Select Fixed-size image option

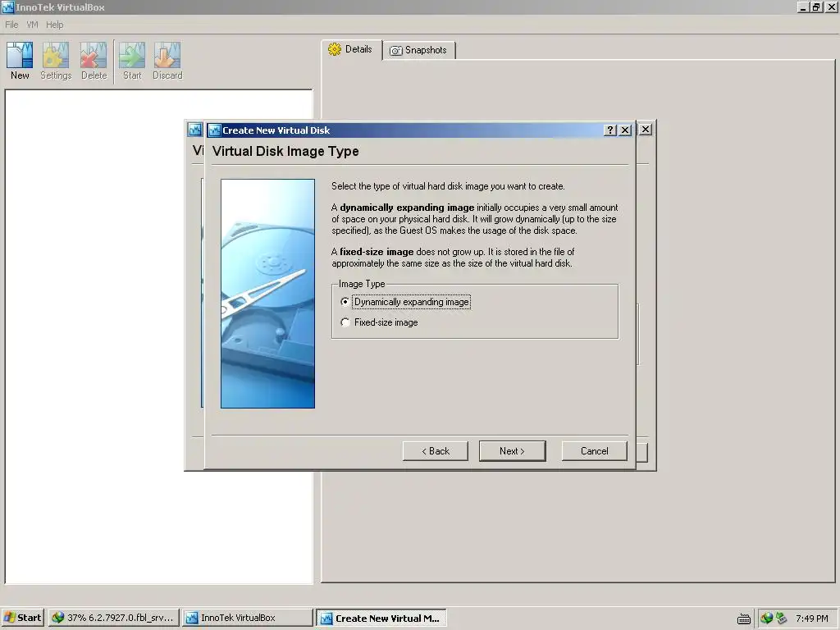pyautogui.click(x=379, y=322)
